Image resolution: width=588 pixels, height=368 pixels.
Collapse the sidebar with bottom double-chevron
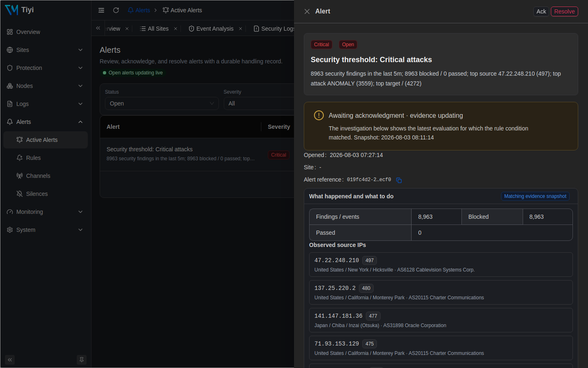[10, 360]
